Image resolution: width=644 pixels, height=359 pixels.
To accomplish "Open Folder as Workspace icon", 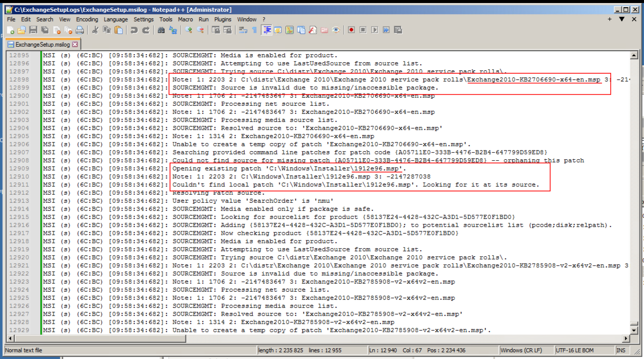I will tap(324, 30).
